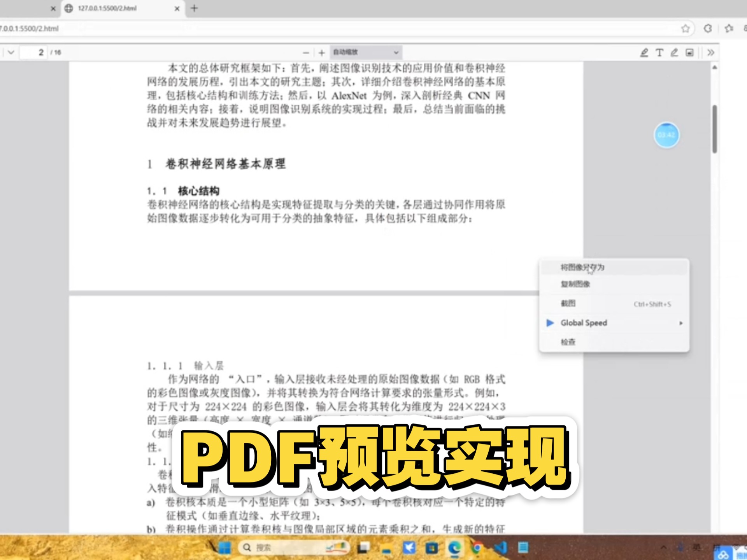Select the Draw pen tool

click(x=674, y=52)
